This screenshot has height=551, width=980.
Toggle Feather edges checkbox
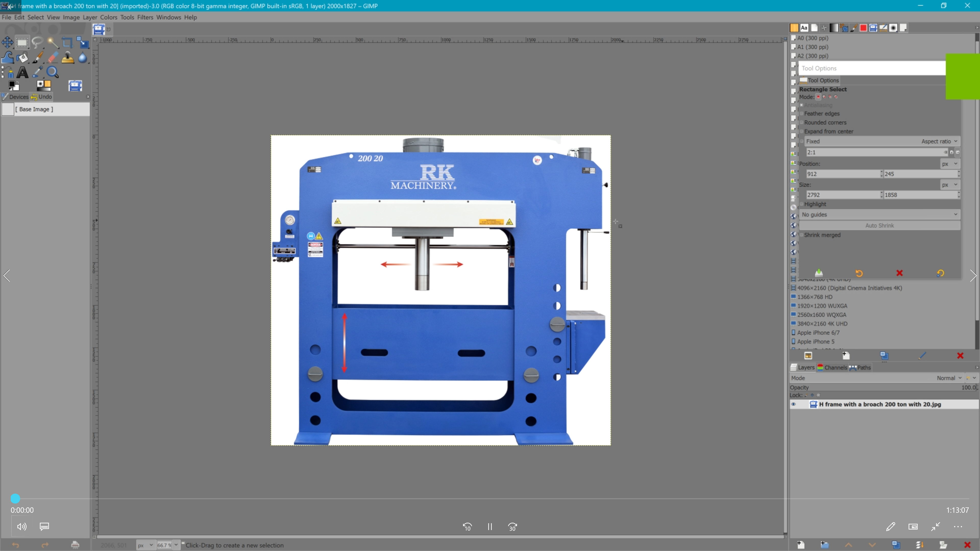point(802,114)
